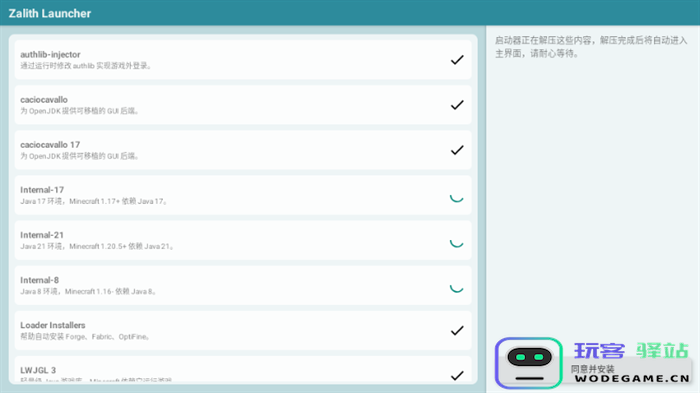Viewport: 700px width, 393px height.
Task: Select the LWJGL 3 title
Action: (38, 370)
